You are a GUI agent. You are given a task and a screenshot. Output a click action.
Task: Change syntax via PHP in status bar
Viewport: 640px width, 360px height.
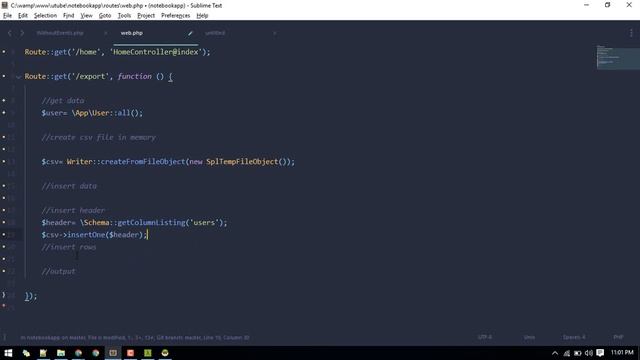[x=618, y=337]
